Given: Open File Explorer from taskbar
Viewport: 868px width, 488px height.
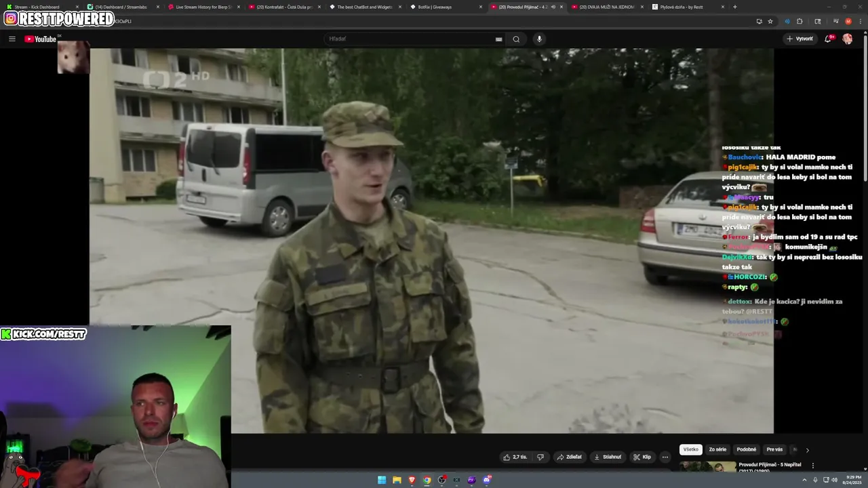Looking at the screenshot, I should point(397,480).
